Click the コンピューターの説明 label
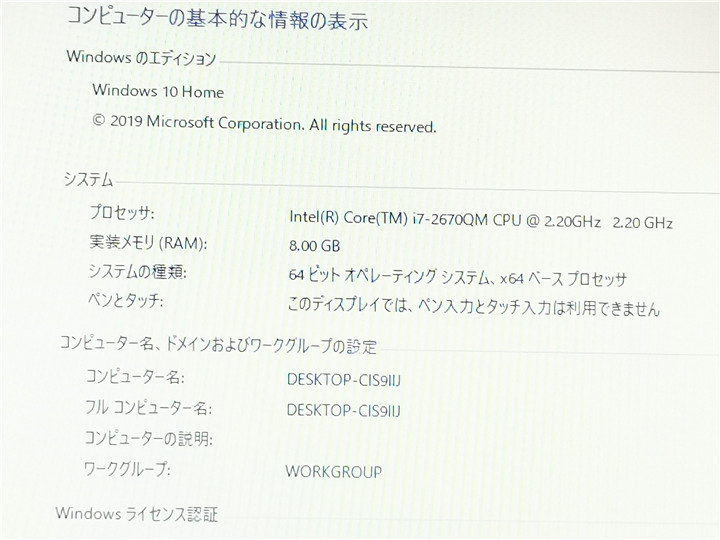Screen dimensions: 720x540 click(x=148, y=439)
